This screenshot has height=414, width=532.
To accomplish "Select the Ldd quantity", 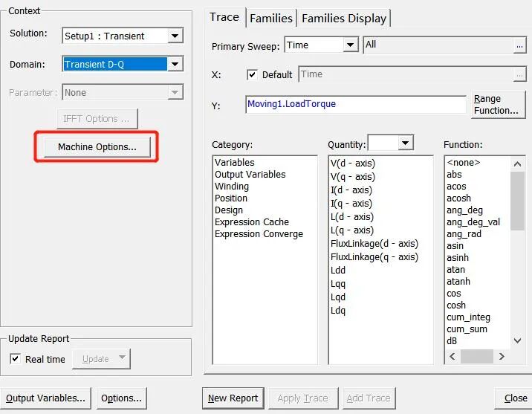I will [338, 271].
